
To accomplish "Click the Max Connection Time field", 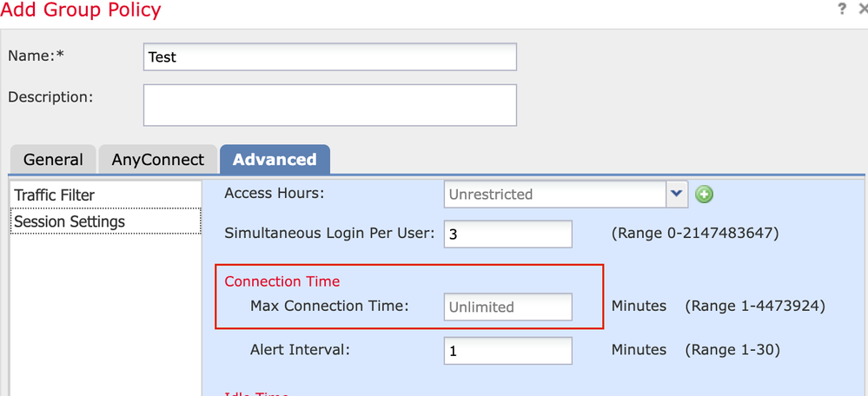I will (x=508, y=307).
